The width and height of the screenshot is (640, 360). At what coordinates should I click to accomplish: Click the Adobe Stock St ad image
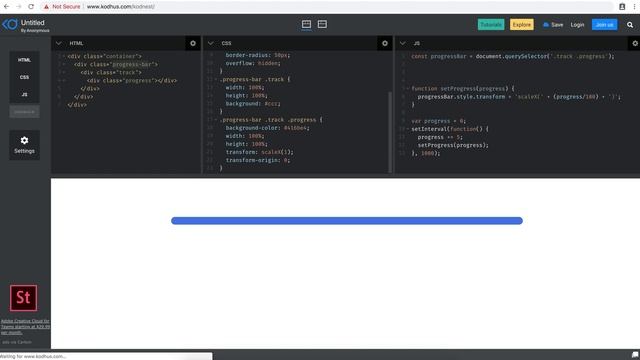23,298
